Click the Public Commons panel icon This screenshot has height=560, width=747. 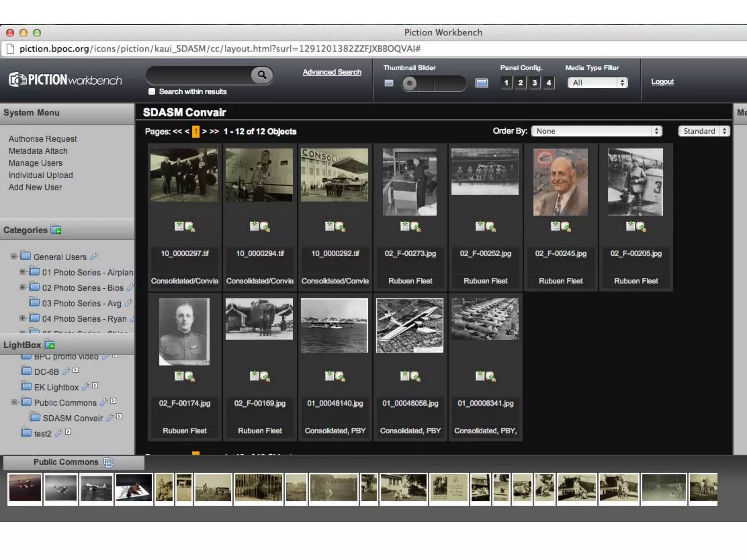click(109, 462)
